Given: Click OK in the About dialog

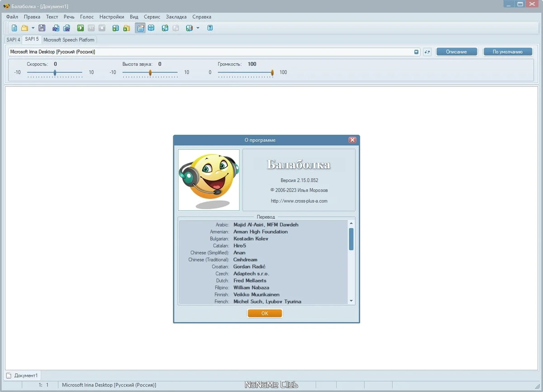Looking at the screenshot, I should (x=265, y=313).
